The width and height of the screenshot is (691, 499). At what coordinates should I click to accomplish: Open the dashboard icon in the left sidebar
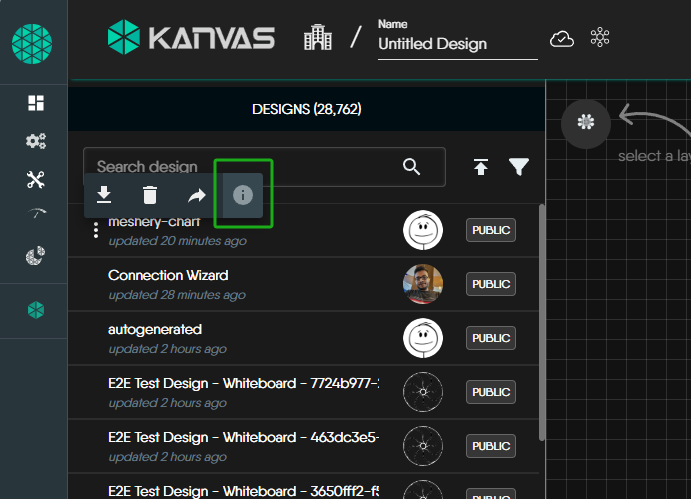pos(35,103)
